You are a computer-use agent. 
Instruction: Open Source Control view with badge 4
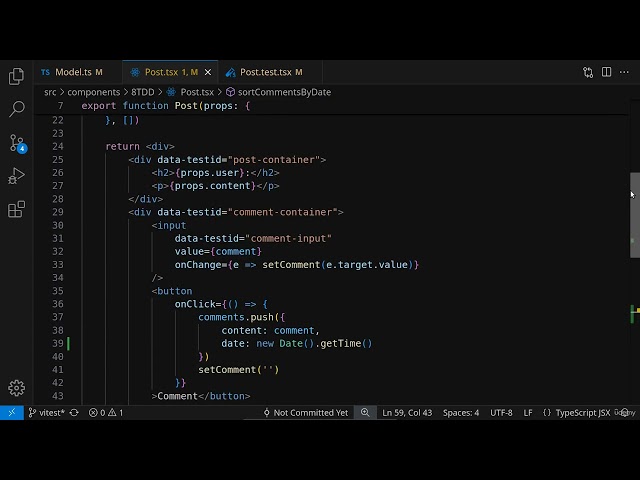[17, 143]
